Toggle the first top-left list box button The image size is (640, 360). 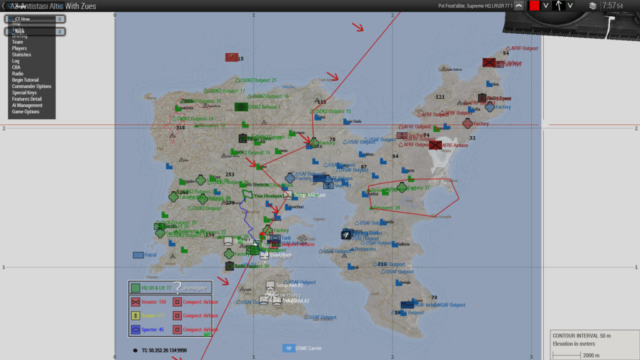coord(60,19)
